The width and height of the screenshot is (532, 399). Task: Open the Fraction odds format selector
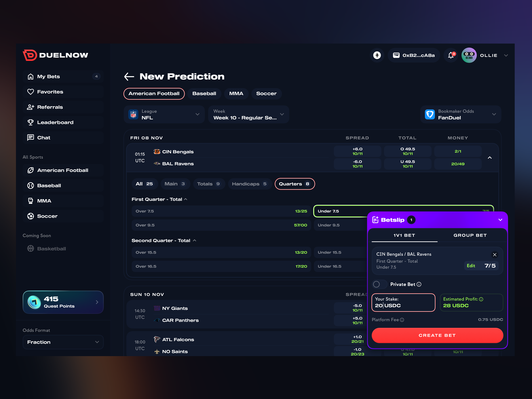(x=63, y=342)
